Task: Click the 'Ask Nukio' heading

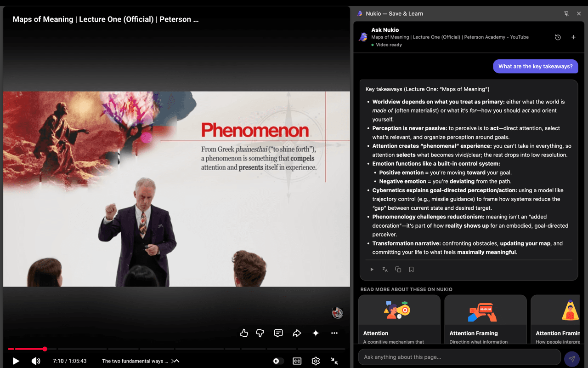Action: (x=385, y=30)
